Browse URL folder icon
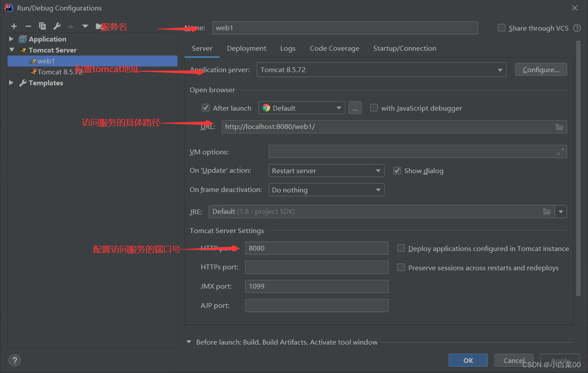588x373 pixels. click(560, 127)
